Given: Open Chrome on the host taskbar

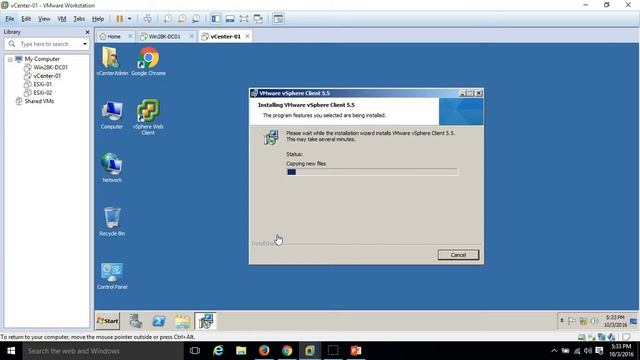Looking at the screenshot, I should (x=287, y=351).
